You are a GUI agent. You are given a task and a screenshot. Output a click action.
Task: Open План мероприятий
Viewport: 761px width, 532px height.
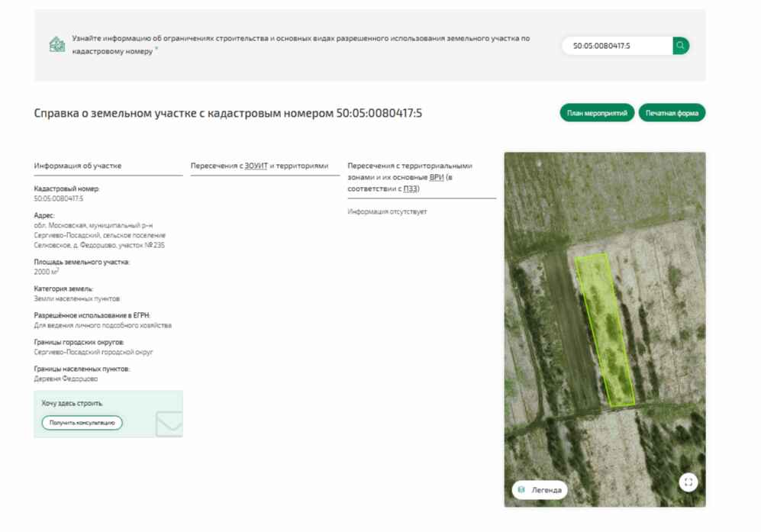[597, 113]
